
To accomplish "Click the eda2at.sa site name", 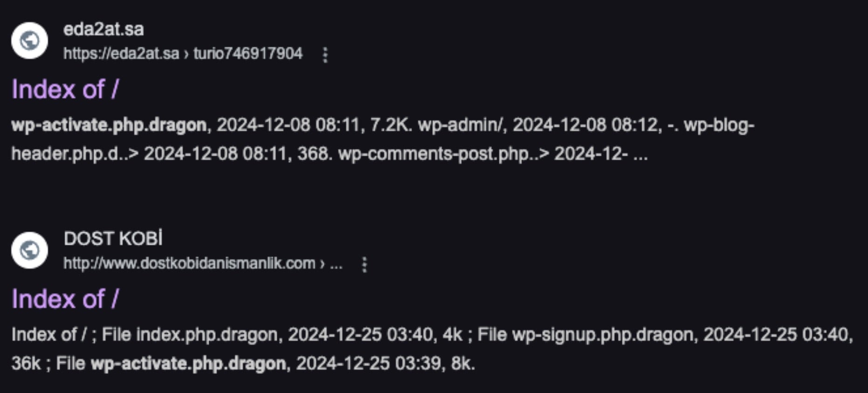I will [103, 29].
